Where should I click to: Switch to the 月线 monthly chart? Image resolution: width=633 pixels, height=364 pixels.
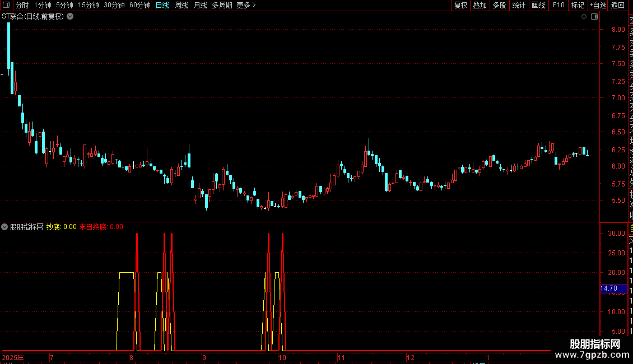pyautogui.click(x=200, y=5)
